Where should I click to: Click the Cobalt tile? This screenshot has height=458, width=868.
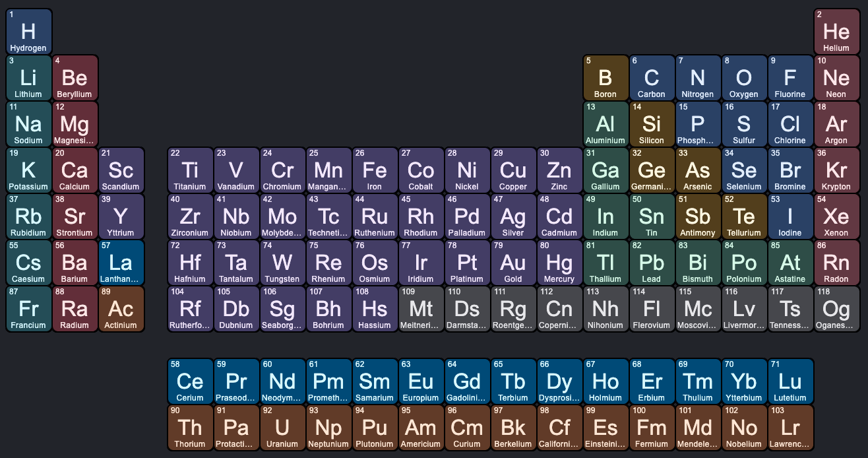[421, 170]
